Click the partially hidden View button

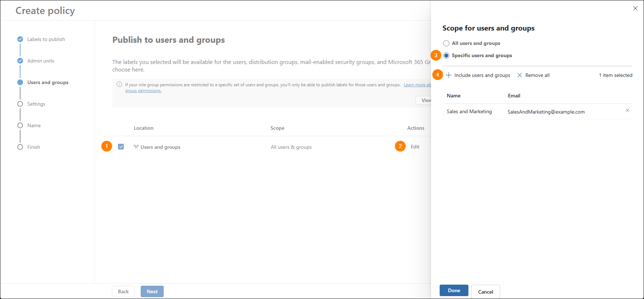[x=423, y=100]
